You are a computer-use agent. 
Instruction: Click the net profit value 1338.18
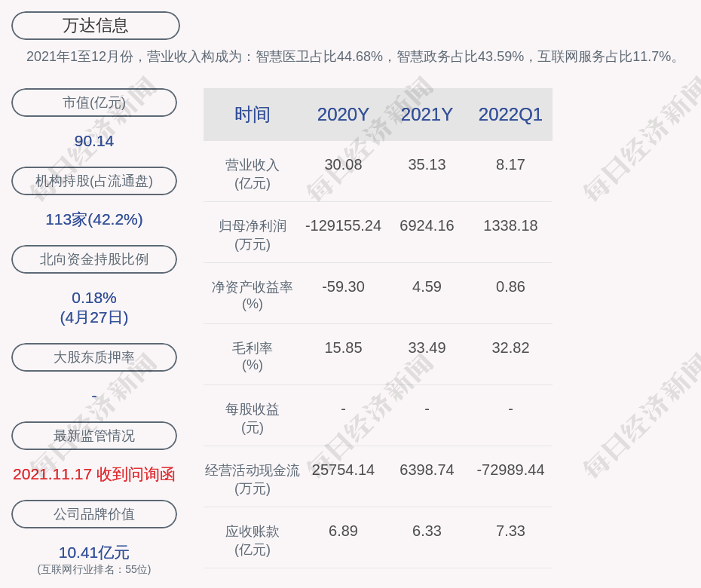click(x=510, y=226)
